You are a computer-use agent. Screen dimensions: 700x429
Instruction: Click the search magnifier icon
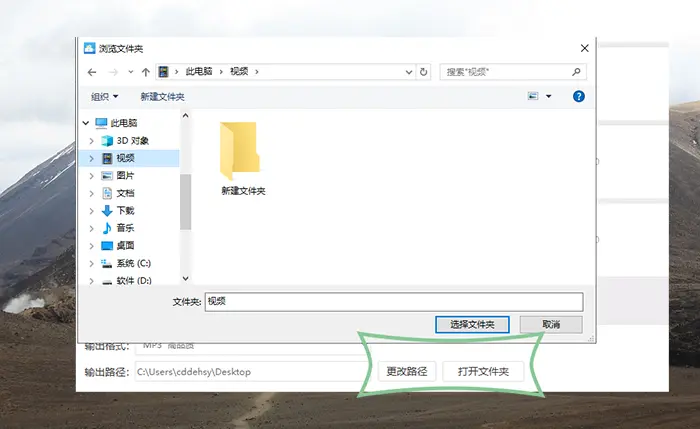[x=576, y=71]
